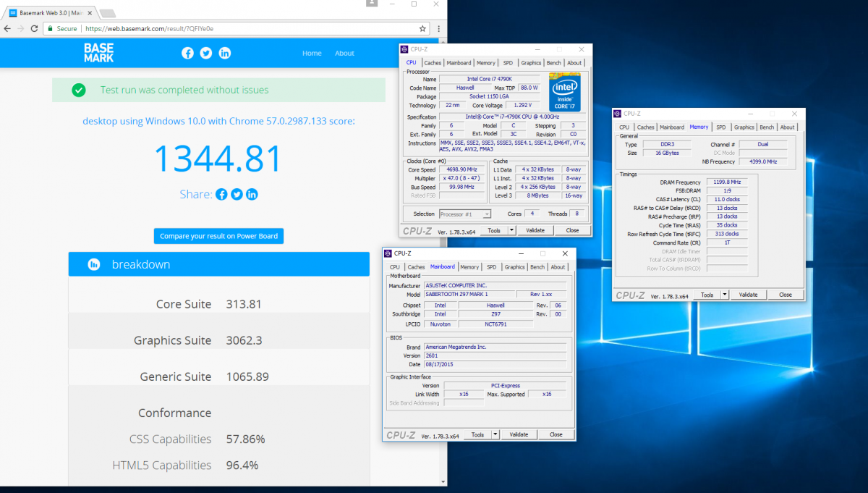The height and width of the screenshot is (493, 868).
Task: Select About tab in Memory window
Action: (x=787, y=127)
